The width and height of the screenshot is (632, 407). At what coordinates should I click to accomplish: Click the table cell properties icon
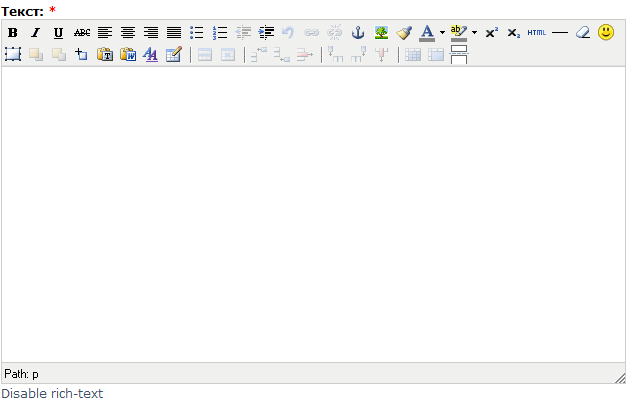(228, 54)
